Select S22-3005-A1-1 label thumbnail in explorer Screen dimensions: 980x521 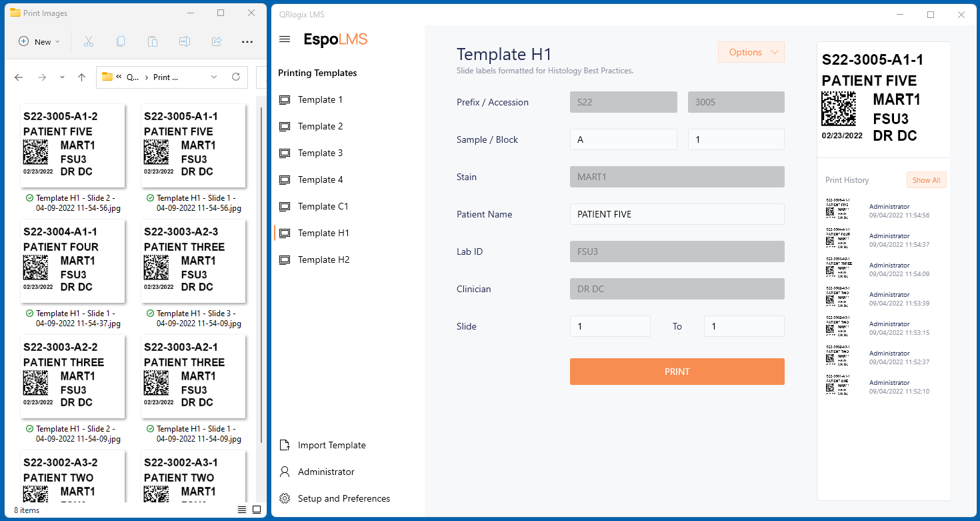click(193, 145)
